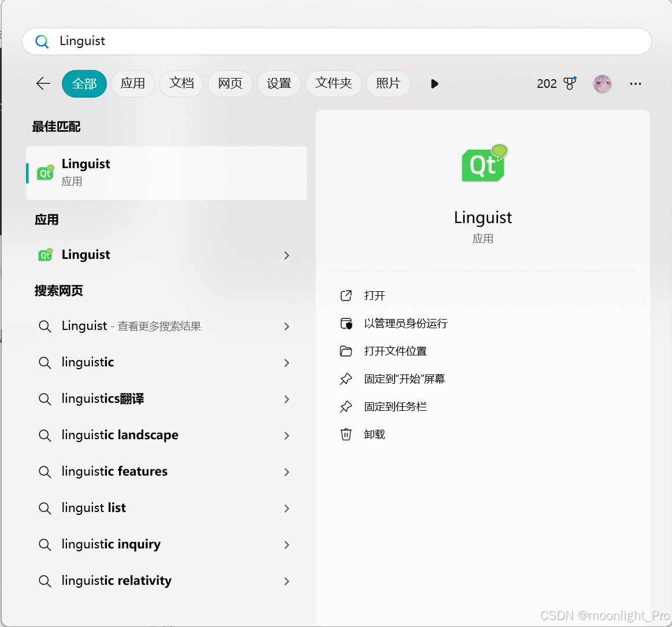Expand chevron for linguist list

click(287, 509)
